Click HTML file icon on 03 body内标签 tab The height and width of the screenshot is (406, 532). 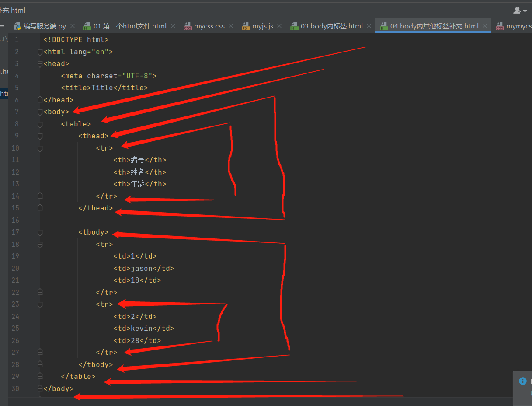(x=294, y=26)
